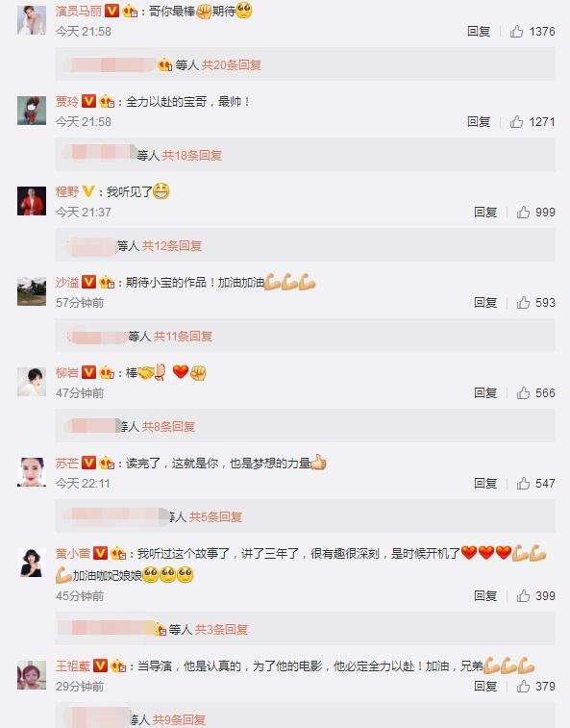Like 柳岩's comment with 566 likes

click(x=523, y=393)
